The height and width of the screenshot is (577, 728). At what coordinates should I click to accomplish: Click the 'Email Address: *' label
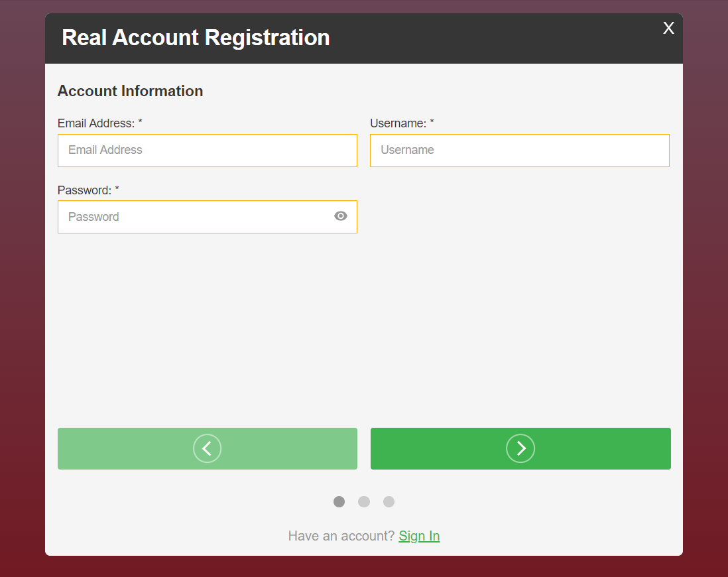(x=100, y=123)
